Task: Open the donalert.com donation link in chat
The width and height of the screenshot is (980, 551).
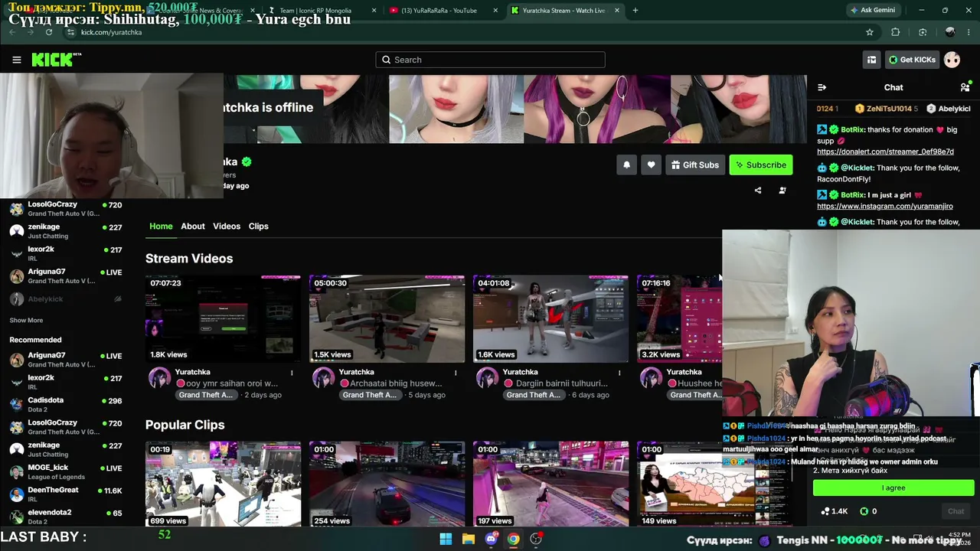Action: (x=885, y=152)
